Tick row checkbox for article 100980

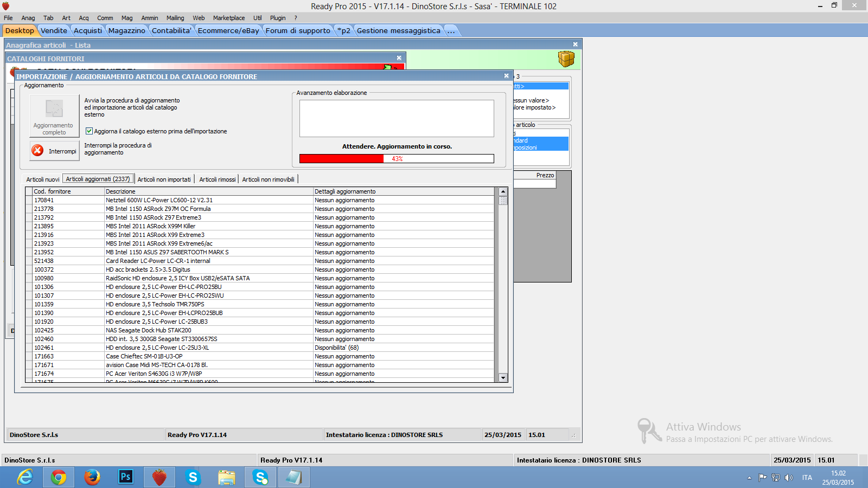click(29, 278)
